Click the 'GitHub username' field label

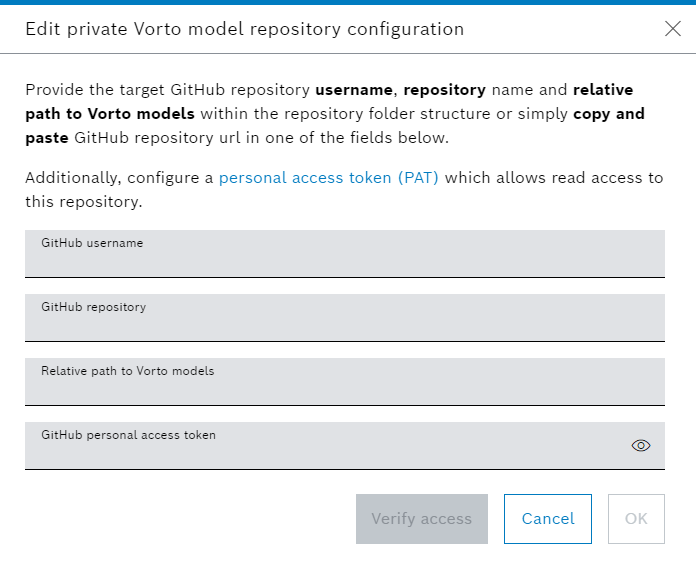click(x=92, y=243)
